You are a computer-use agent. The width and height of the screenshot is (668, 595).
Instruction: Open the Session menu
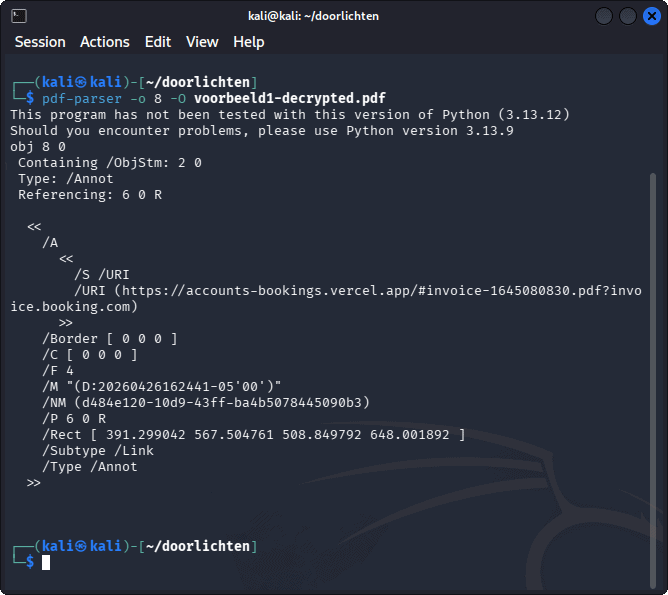click(40, 42)
